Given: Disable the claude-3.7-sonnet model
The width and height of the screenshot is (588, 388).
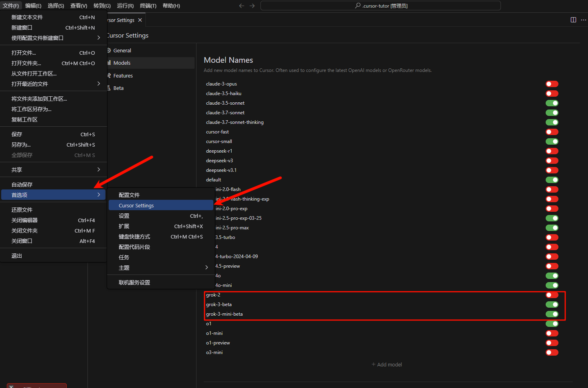Looking at the screenshot, I should pos(552,113).
